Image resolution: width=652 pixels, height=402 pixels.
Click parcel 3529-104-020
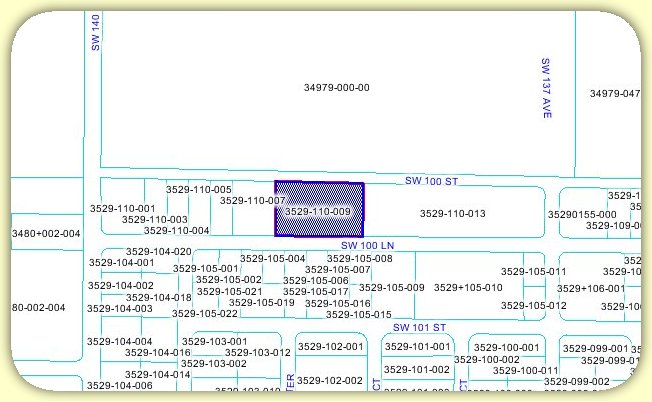[158, 251]
